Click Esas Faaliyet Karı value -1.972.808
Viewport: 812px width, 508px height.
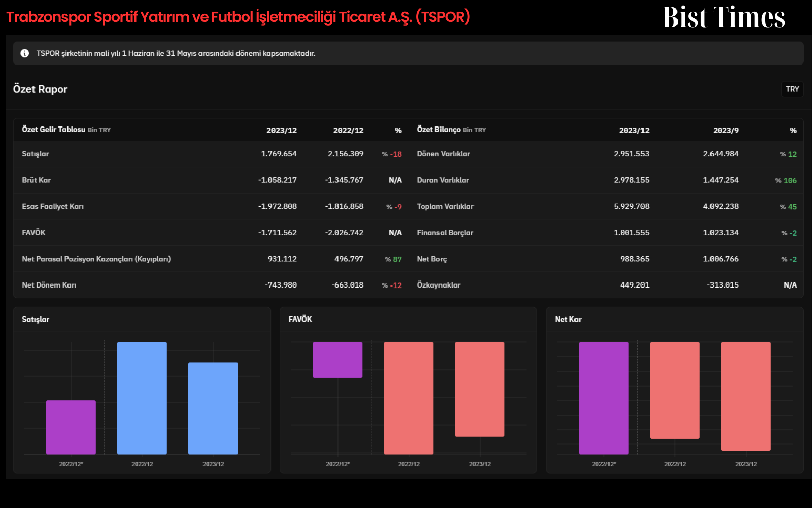pos(277,206)
